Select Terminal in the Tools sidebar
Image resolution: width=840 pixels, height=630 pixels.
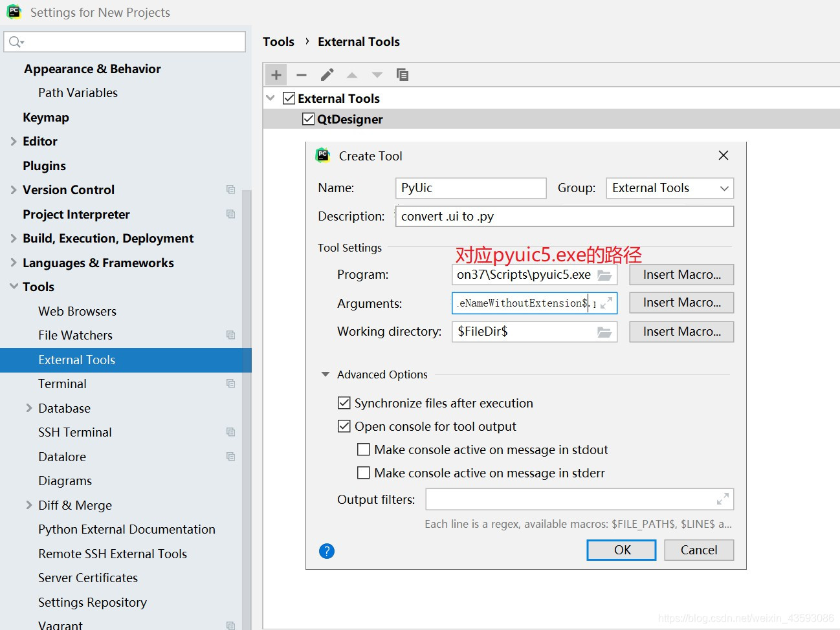coord(62,383)
